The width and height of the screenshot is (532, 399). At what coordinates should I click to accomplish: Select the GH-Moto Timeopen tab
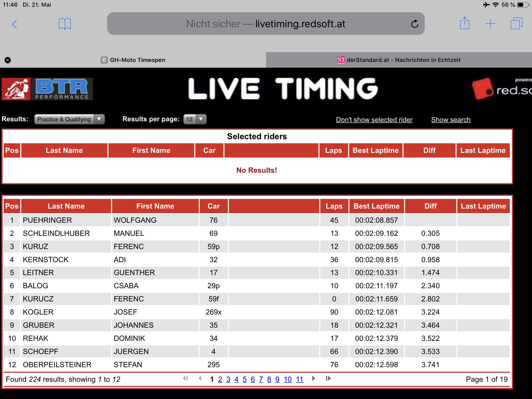click(x=137, y=60)
